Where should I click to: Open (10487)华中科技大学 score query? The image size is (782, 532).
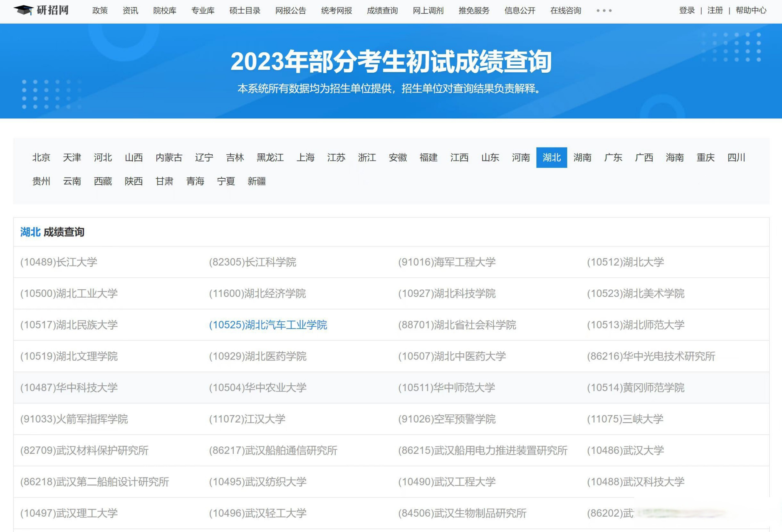pyautogui.click(x=69, y=388)
